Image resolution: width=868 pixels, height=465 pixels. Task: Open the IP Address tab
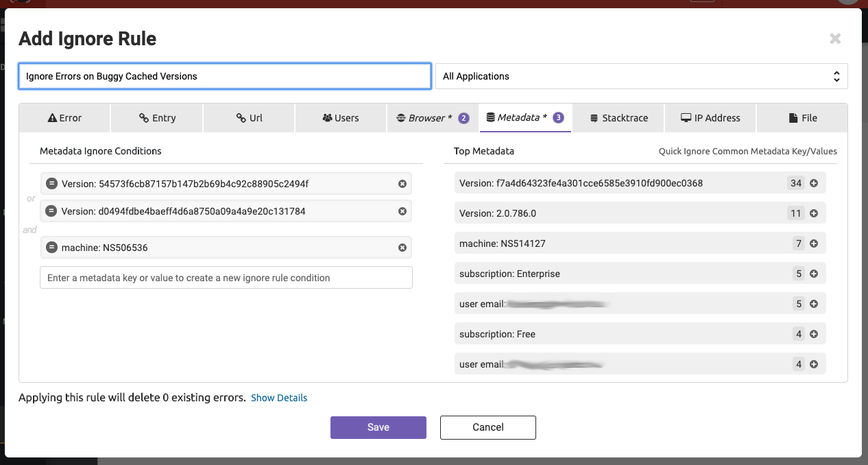pyautogui.click(x=710, y=118)
